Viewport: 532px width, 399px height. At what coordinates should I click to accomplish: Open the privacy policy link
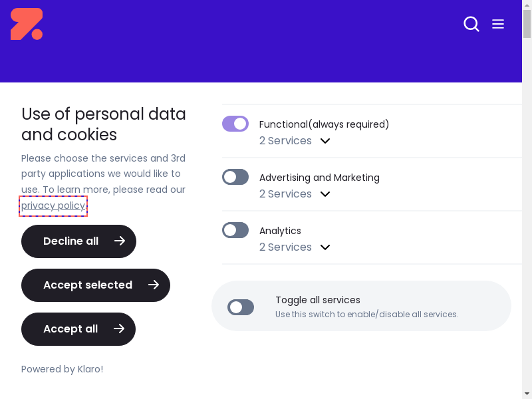coord(53,205)
